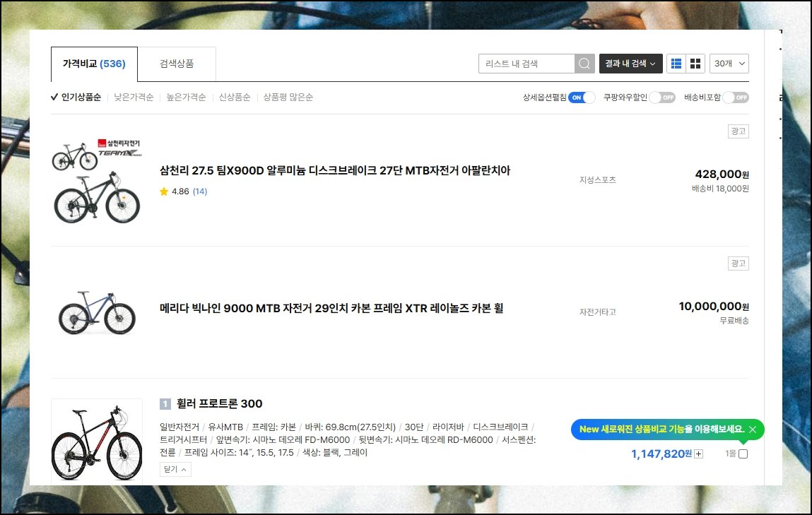This screenshot has height=515, width=812.
Task: Click the 프레임: 카본 spec link
Action: coord(274,427)
